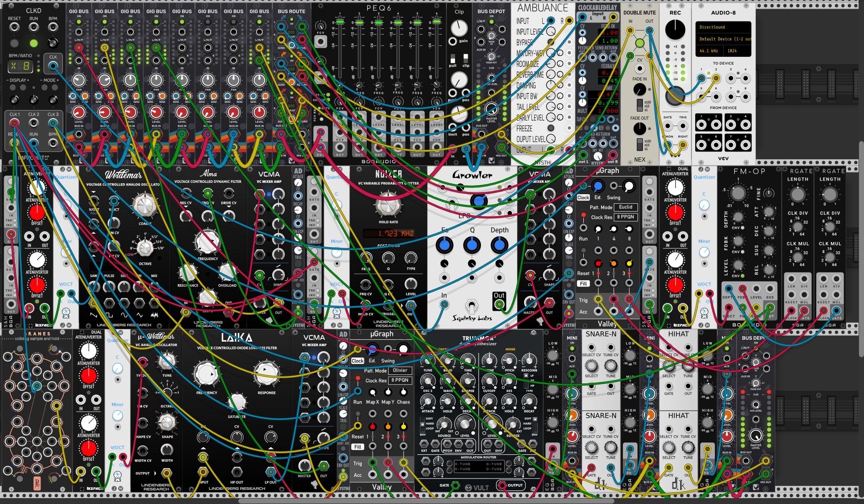Click the REC module TRIG jack
Image resolution: width=864 pixels, height=504 pixels.
click(x=683, y=126)
